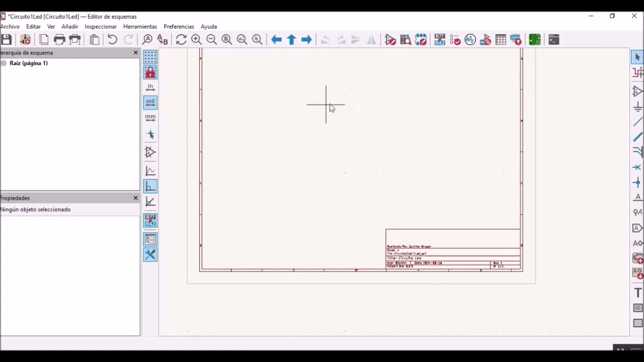
Task: Activate the highlight net tool
Action: (x=637, y=72)
